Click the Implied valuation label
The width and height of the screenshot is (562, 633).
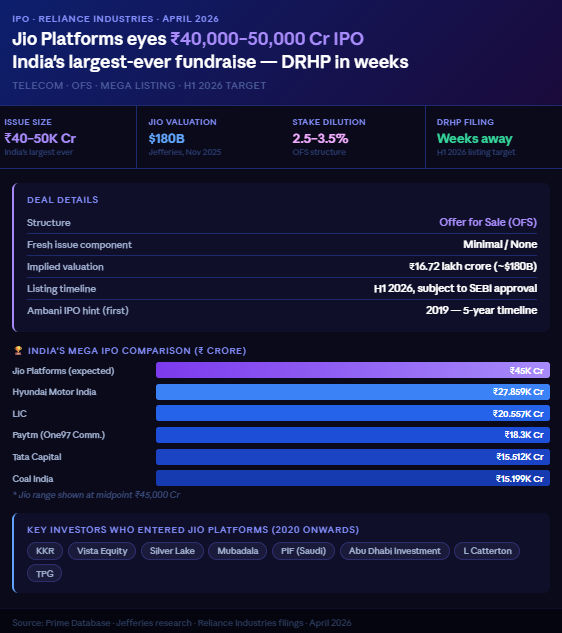[65, 267]
